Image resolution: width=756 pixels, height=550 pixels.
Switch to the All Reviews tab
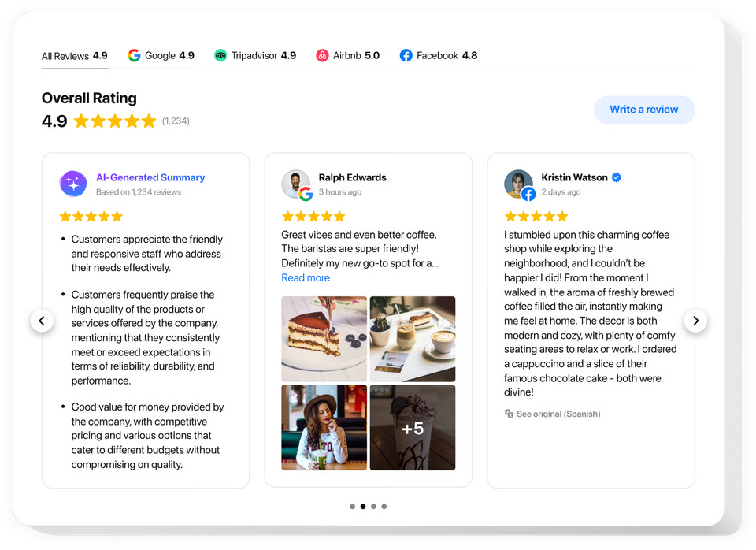coord(74,56)
